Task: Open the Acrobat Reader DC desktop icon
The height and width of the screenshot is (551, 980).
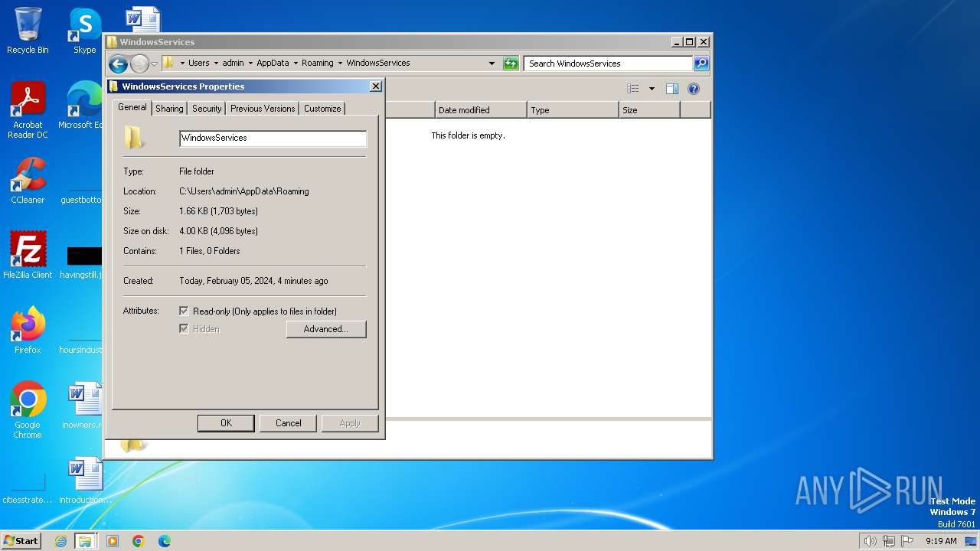Action: (x=28, y=110)
